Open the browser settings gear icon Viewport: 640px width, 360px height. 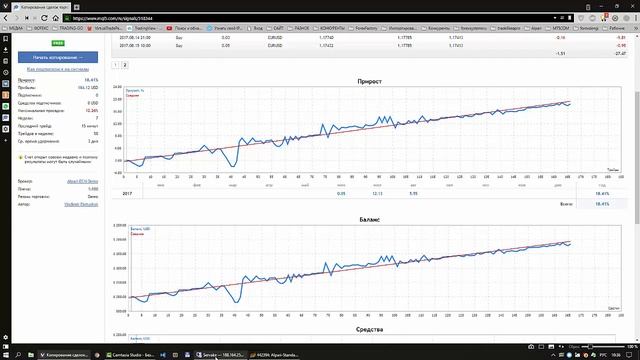point(6,338)
